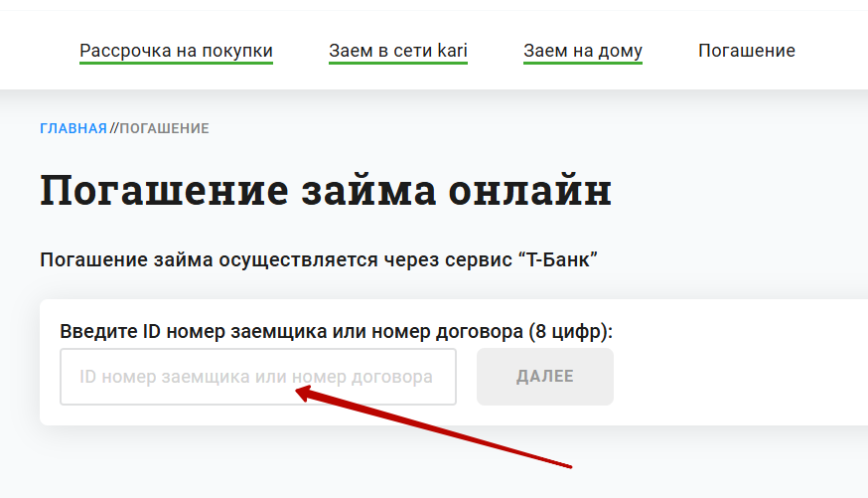Focus the ID номер заемщика input field
Screen dimensions: 868x498
[x=258, y=377]
